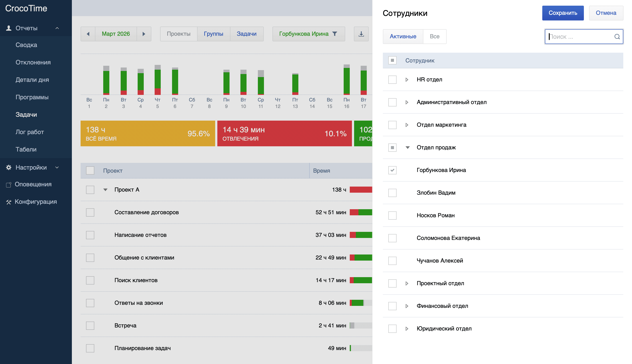
Task: Check the Проект А row checkbox
Action: (x=90, y=190)
